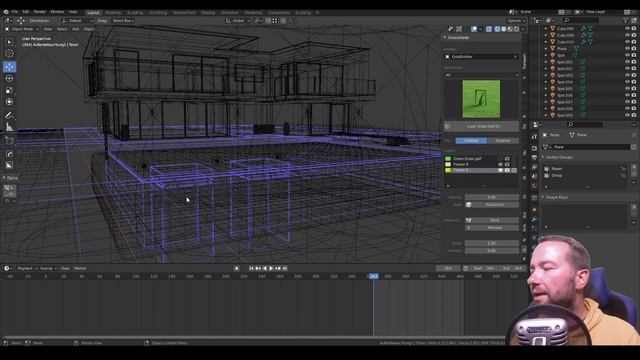This screenshot has height=360, width=640.
Task: Select Disabled in the Graswald toggle
Action: 503,140
